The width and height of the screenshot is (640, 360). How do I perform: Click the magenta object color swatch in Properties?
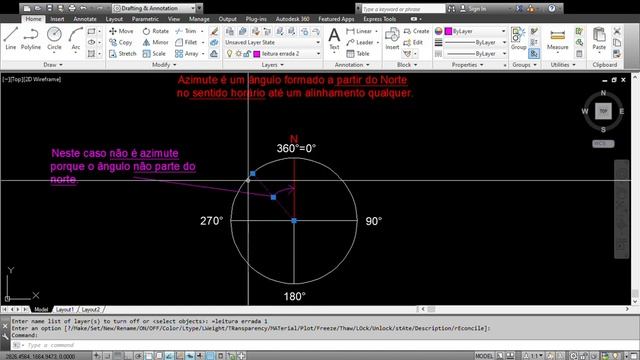coord(448,31)
